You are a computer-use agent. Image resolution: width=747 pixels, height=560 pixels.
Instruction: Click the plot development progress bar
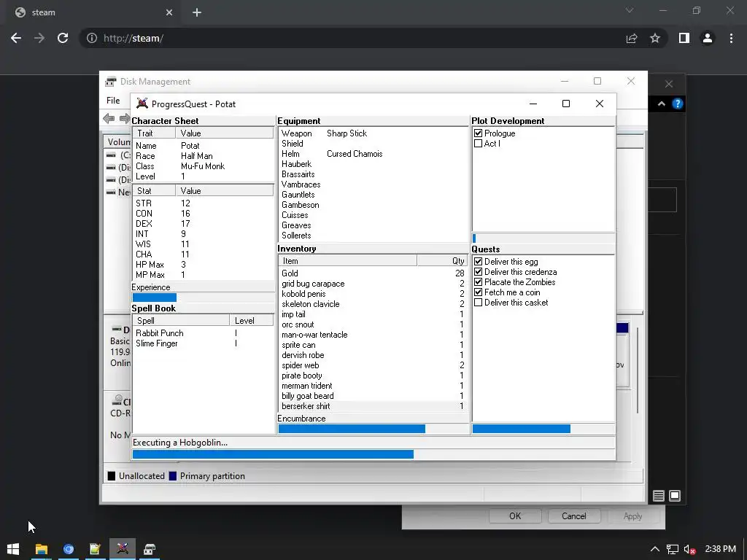(x=543, y=238)
